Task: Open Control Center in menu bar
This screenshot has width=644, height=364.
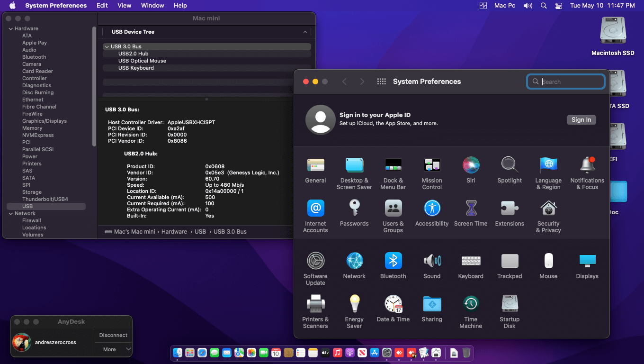Action: [558, 6]
